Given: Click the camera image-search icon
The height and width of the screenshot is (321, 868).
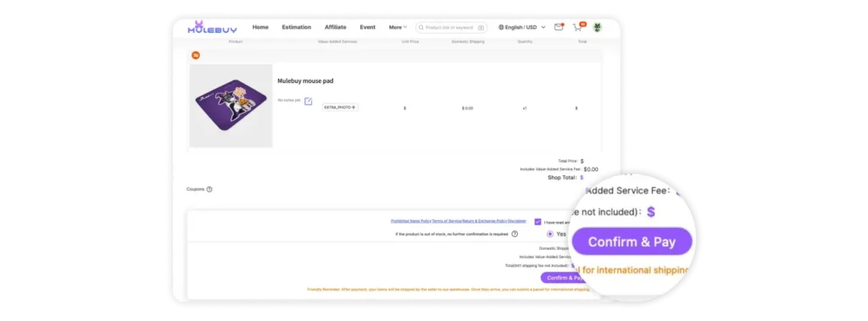Looking at the screenshot, I should click(x=481, y=28).
